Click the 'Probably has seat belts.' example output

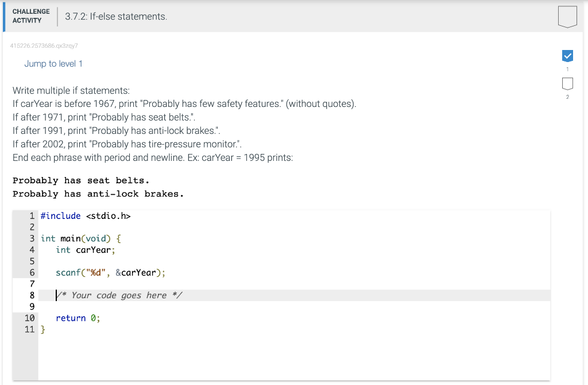tap(81, 180)
